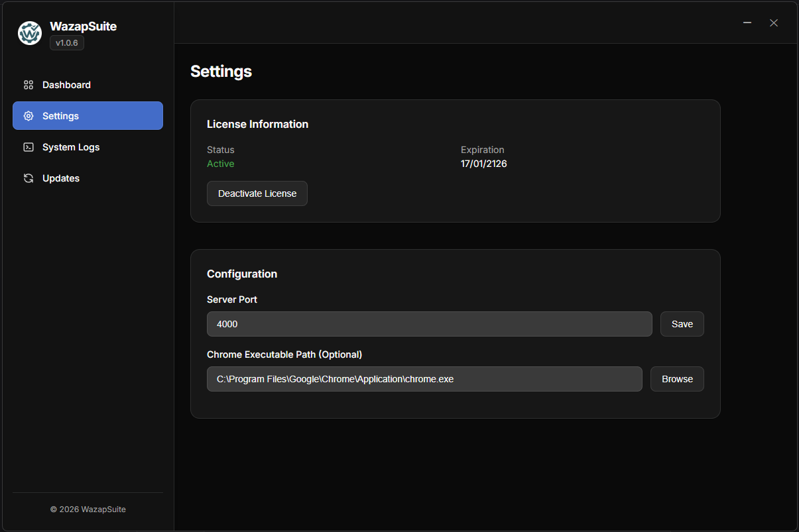Click the WazapSuite logo icon
Image resolution: width=799 pixels, height=532 pixels.
tap(29, 32)
